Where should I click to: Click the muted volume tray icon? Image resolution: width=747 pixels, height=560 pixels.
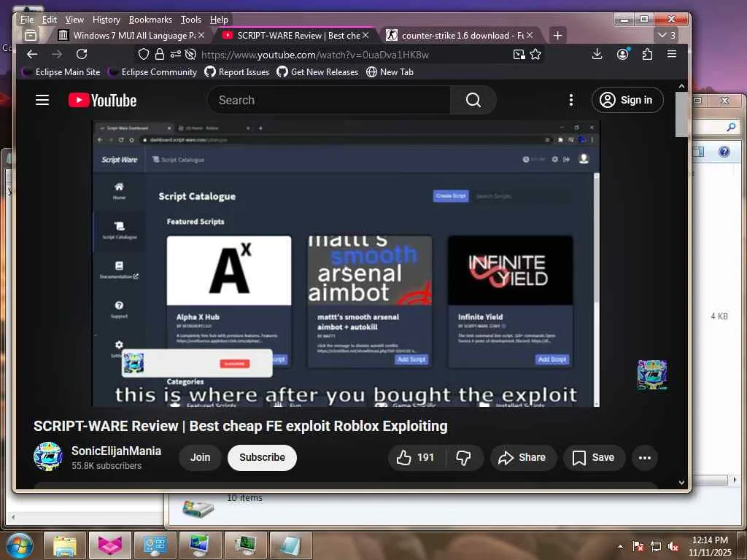(x=673, y=546)
